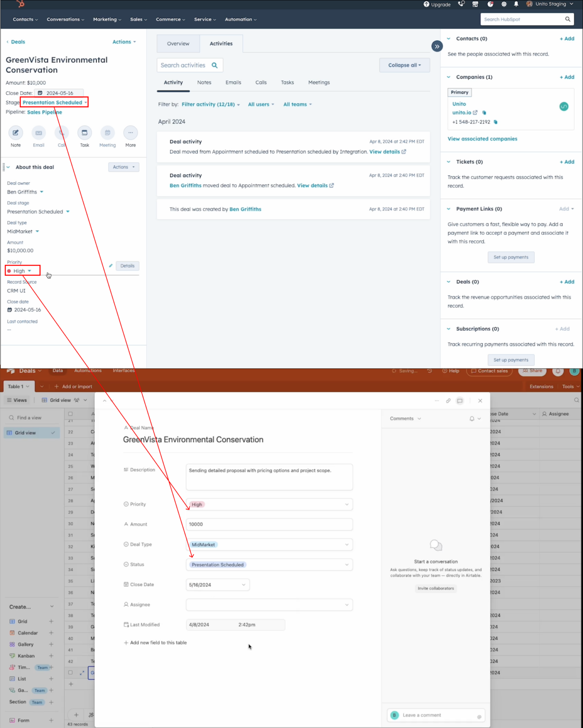Collapse the About this deal section
Image resolution: width=583 pixels, height=728 pixels.
coord(8,167)
